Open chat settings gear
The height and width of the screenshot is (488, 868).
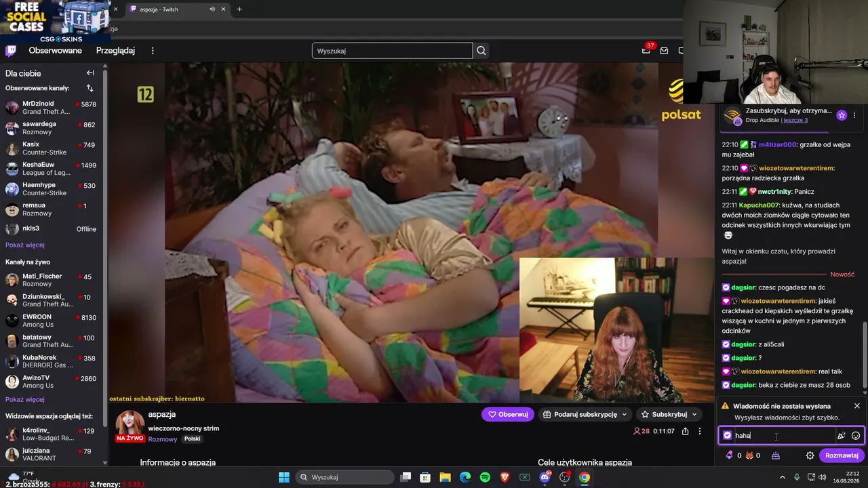[x=810, y=455]
